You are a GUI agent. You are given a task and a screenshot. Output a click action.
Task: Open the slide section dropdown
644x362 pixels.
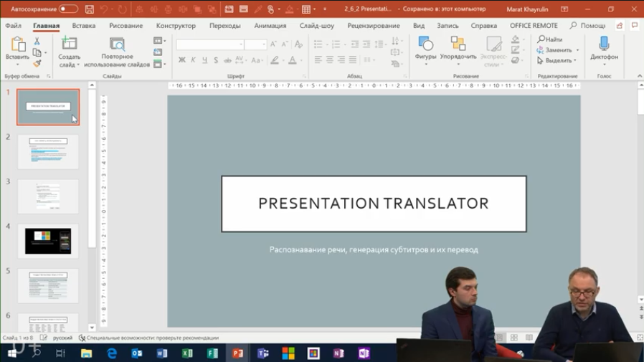pos(159,64)
